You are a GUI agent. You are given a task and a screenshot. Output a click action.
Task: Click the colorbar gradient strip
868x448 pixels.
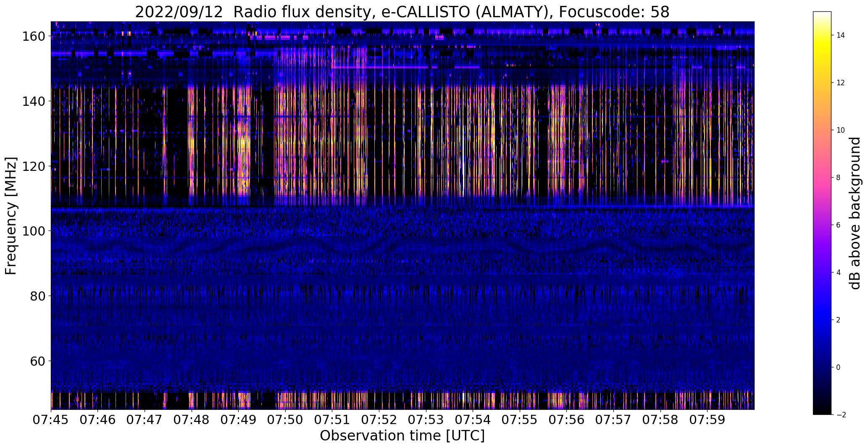click(x=822, y=213)
